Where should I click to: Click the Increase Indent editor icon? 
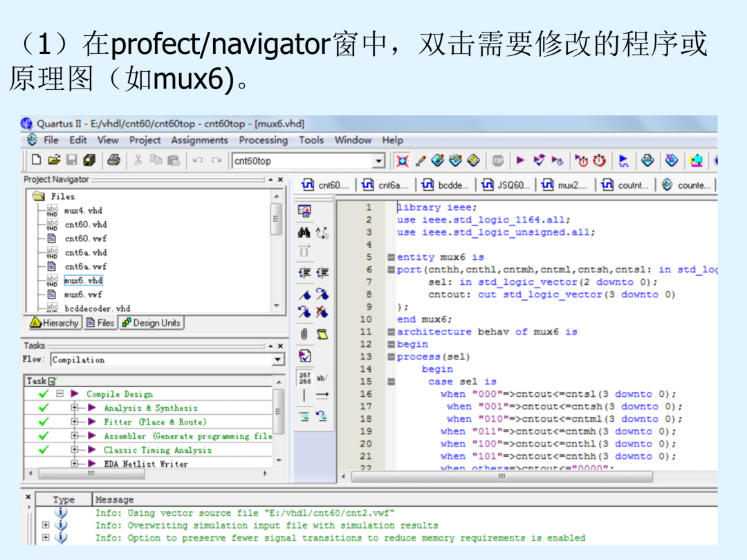(304, 272)
